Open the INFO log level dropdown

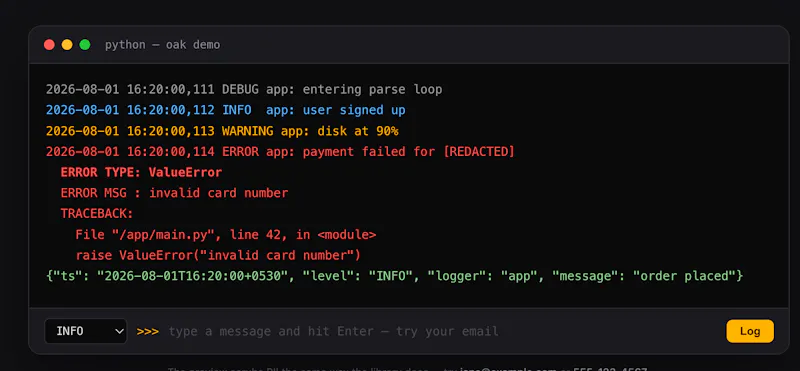click(x=86, y=331)
